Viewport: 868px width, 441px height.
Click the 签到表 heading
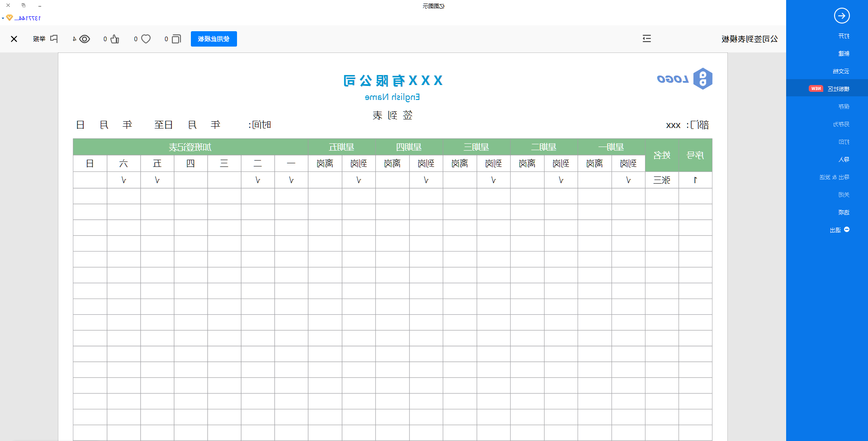point(393,115)
